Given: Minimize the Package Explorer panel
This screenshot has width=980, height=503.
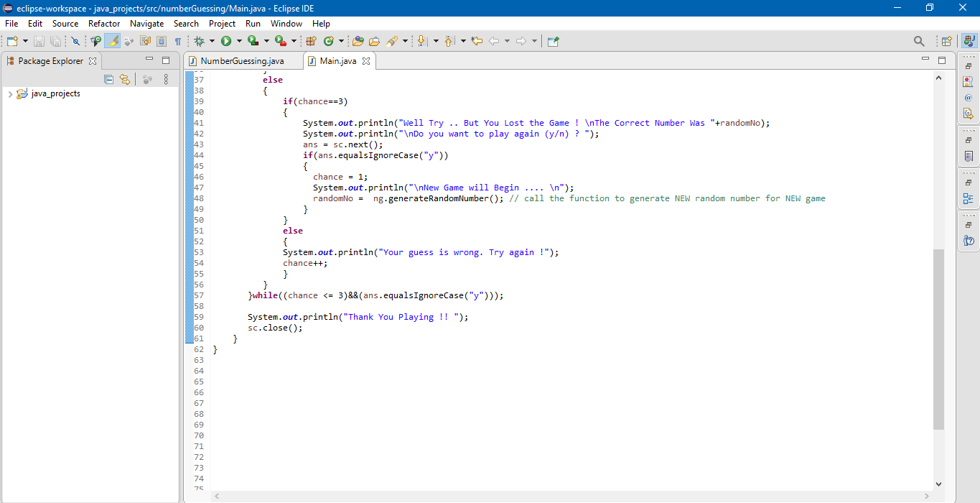Looking at the screenshot, I should pos(149,60).
